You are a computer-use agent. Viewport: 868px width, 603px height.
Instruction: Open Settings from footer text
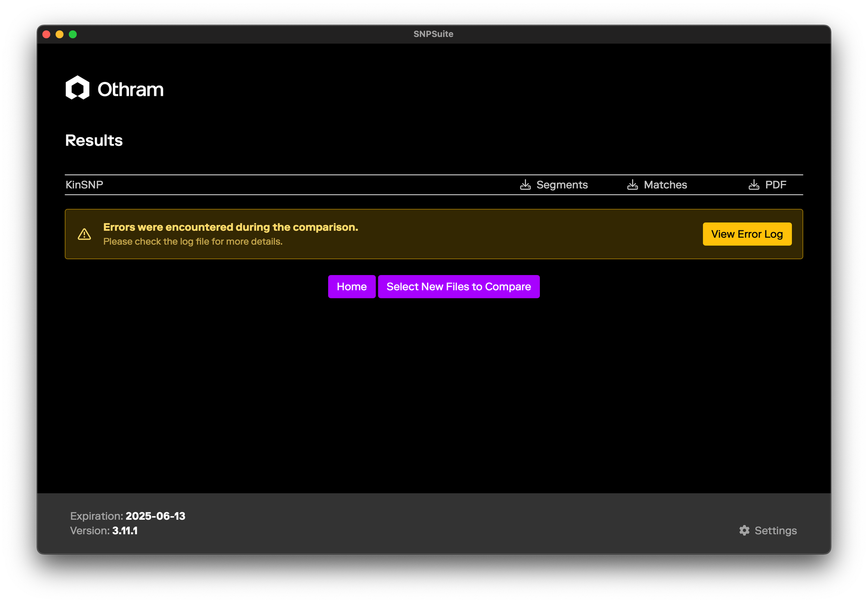tap(775, 531)
